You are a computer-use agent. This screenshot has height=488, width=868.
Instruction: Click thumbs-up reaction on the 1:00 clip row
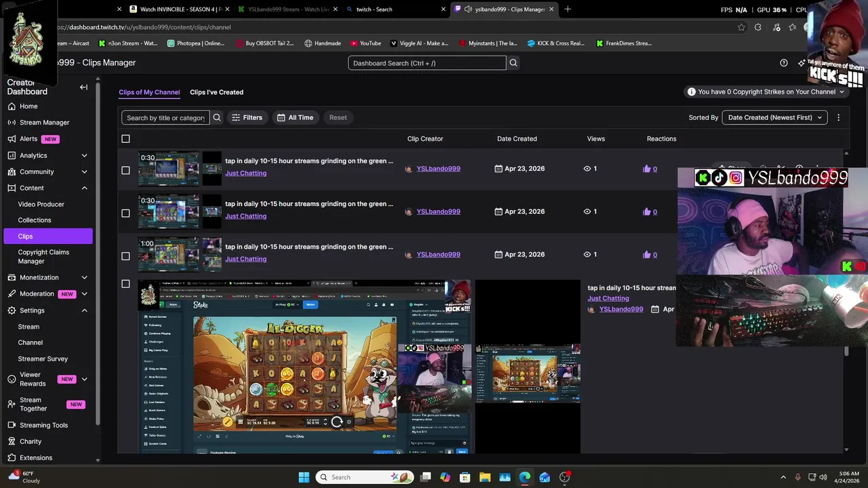point(646,255)
